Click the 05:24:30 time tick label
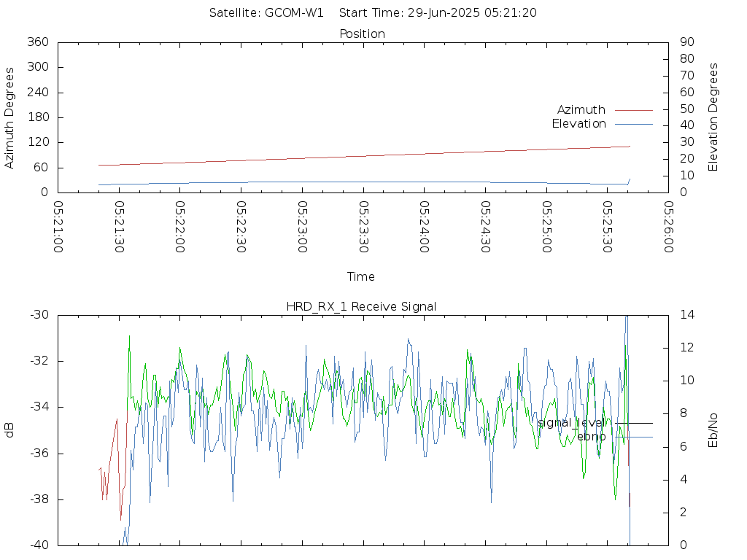The width and height of the screenshot is (747, 560). coord(485,227)
